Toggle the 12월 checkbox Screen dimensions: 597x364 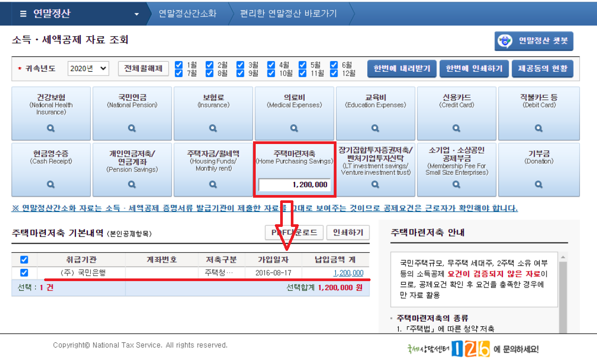click(334, 73)
